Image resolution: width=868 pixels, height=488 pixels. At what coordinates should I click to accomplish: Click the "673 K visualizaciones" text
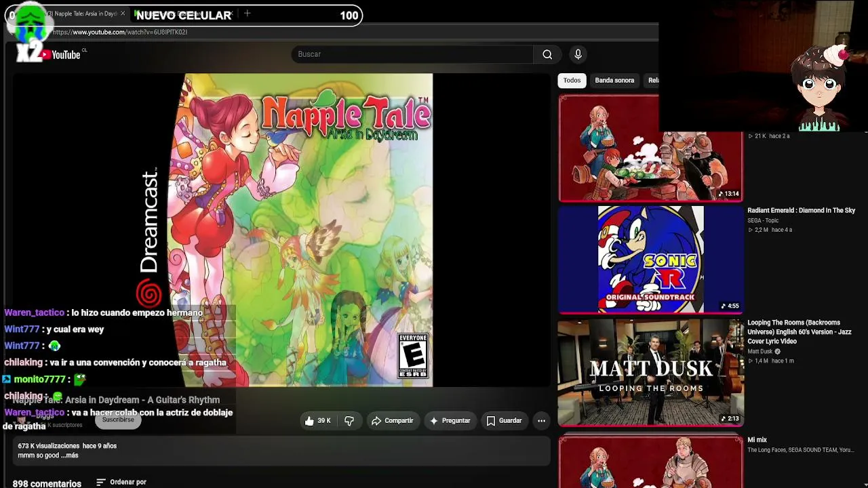tap(49, 446)
